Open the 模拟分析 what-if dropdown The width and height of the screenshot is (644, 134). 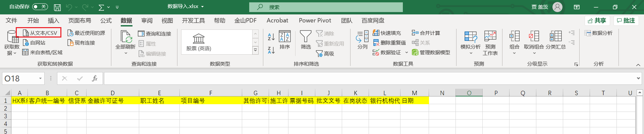coord(471,43)
